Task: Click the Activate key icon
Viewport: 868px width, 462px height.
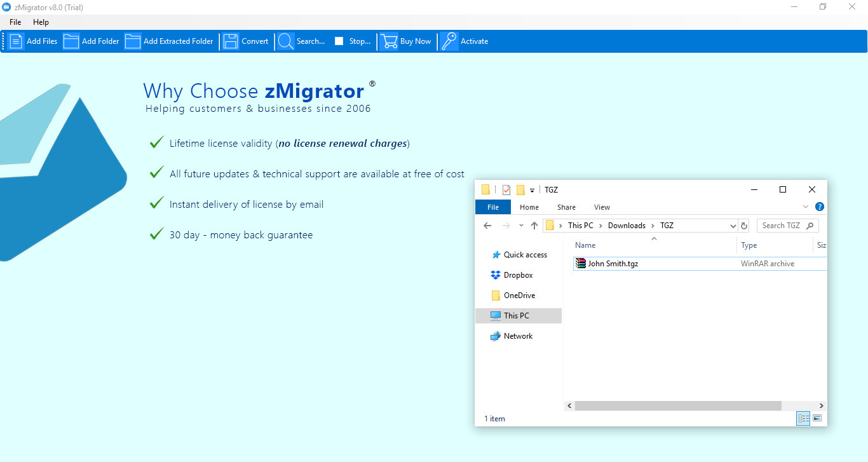Action: point(449,41)
